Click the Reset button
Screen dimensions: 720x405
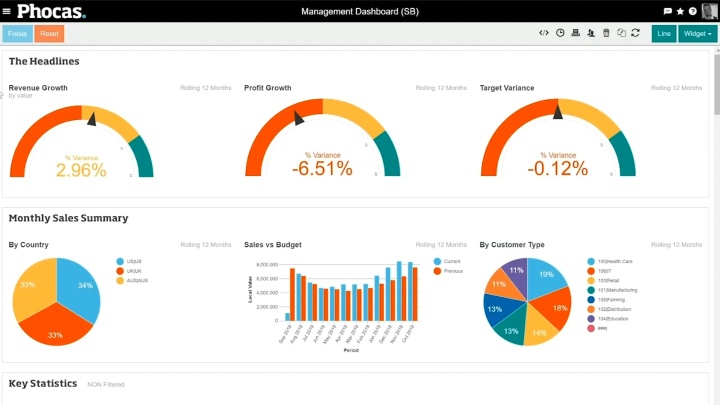point(49,34)
